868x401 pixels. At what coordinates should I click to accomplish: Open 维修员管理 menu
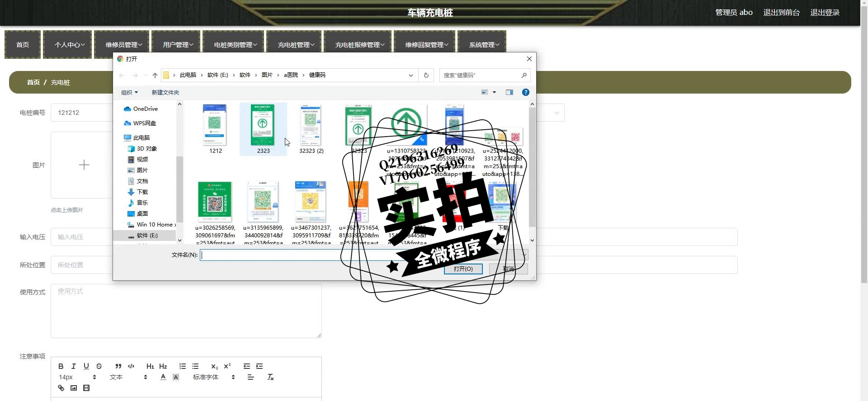click(x=122, y=45)
